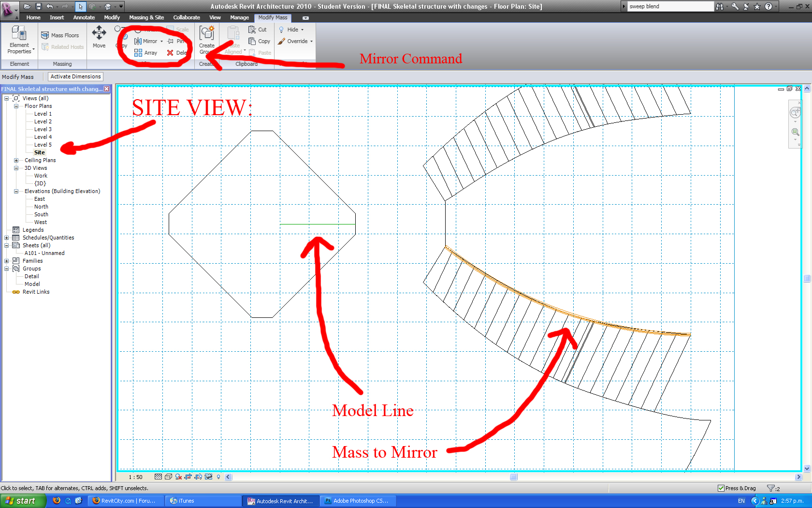Open Favorites star icon
812x508 pixels.
[x=757, y=6]
